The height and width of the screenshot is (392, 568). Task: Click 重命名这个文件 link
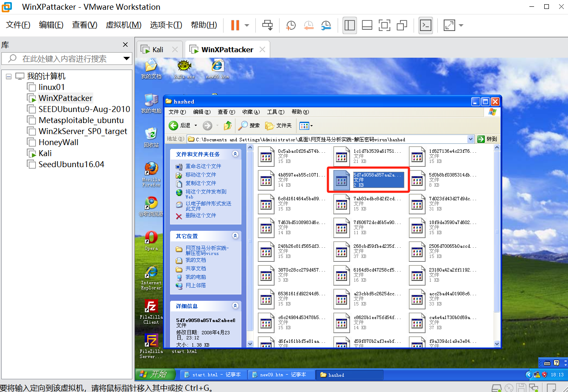point(203,166)
